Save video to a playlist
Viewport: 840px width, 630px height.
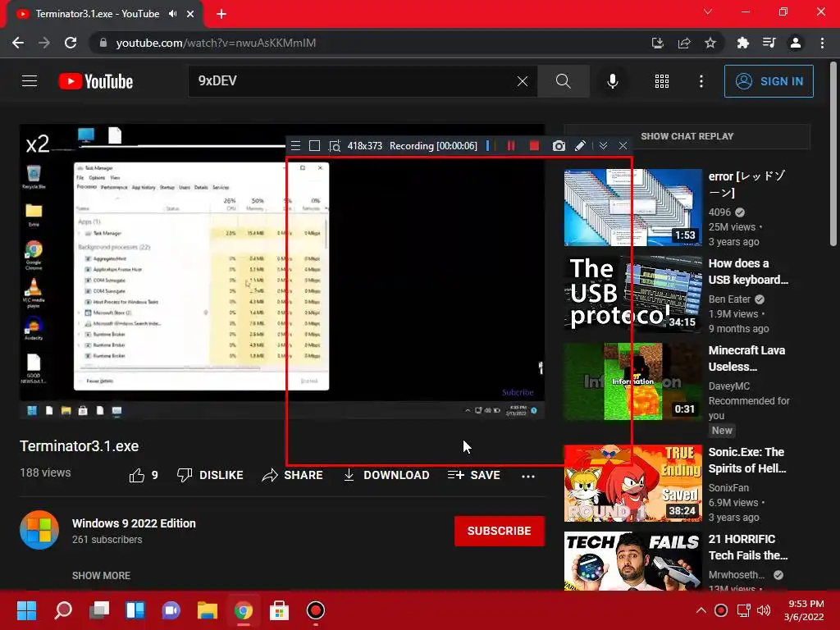pyautogui.click(x=474, y=475)
